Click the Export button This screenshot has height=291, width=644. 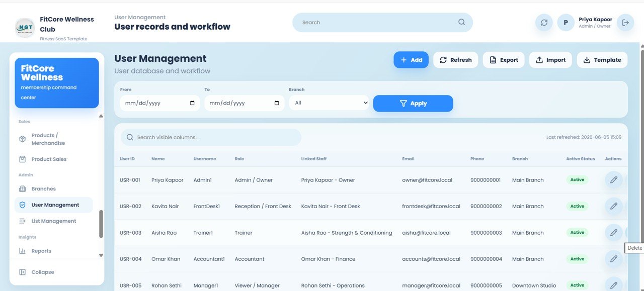[x=504, y=60]
